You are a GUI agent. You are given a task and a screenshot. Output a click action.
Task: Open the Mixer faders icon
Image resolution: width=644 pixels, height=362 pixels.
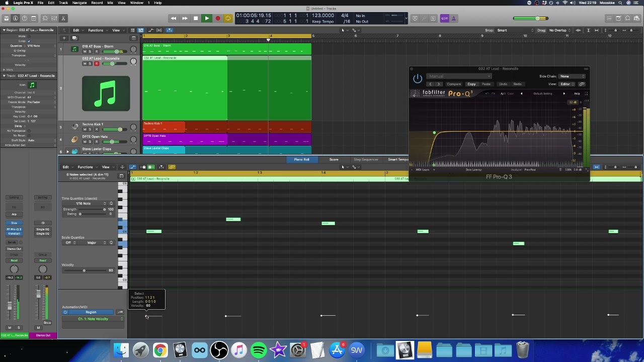pyautogui.click(x=54, y=19)
